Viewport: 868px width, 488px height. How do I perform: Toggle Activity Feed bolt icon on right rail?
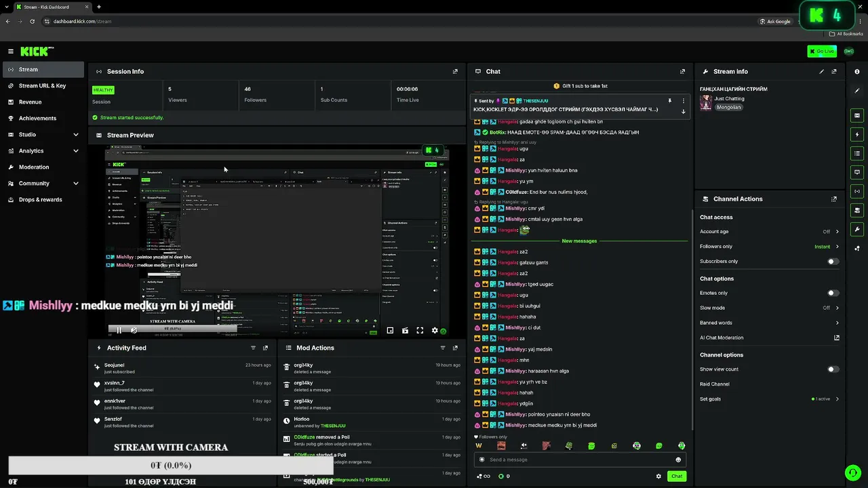pyautogui.click(x=857, y=134)
